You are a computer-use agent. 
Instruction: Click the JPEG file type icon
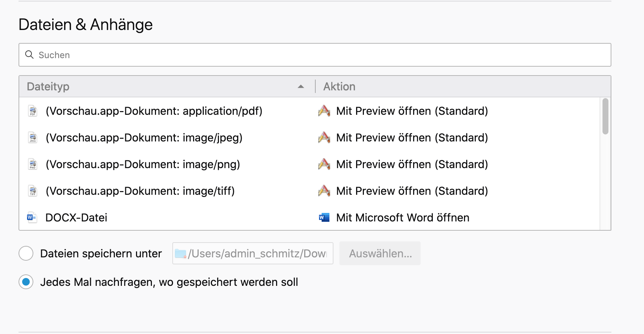(33, 138)
